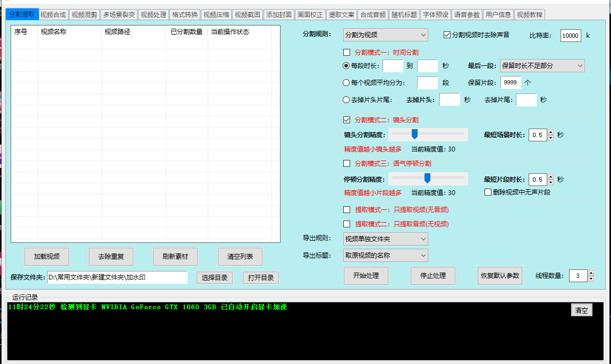
Task: Open the 最后一段 dropdown list
Action: pyautogui.click(x=542, y=66)
